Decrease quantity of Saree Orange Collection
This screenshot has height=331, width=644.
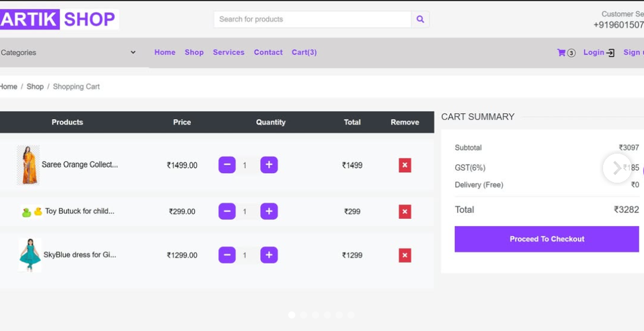pos(227,165)
